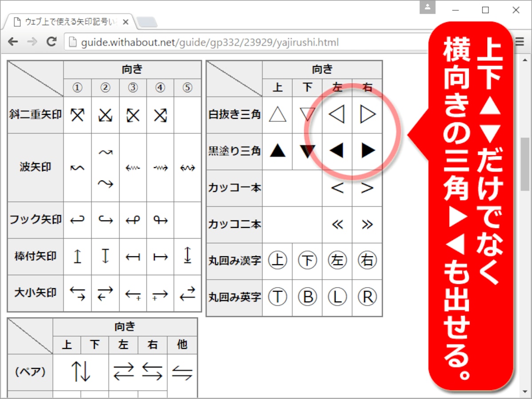Select the white up-pointing triangle △

tap(278, 114)
